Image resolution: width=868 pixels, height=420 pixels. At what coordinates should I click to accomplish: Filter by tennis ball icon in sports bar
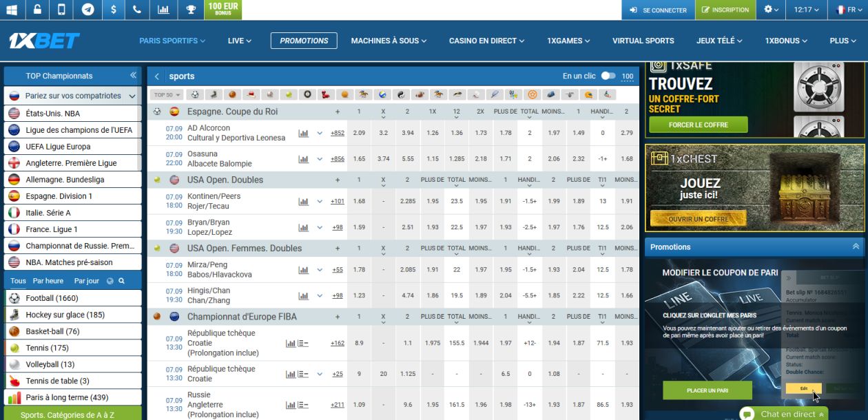[289, 95]
